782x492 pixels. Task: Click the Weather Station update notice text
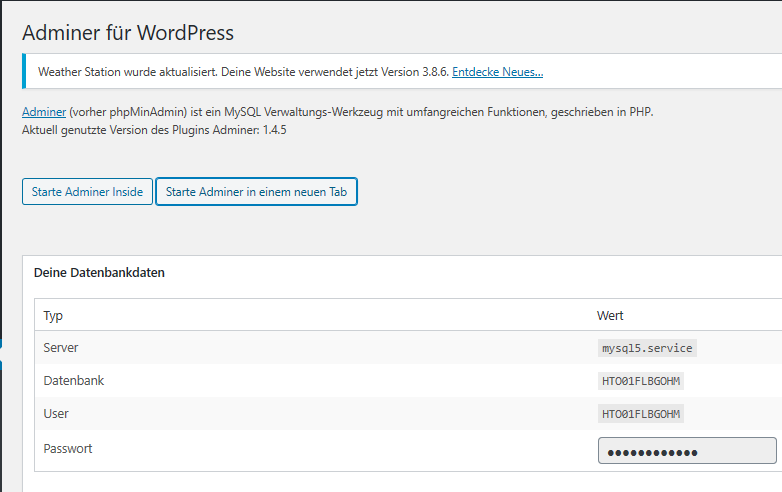point(243,72)
